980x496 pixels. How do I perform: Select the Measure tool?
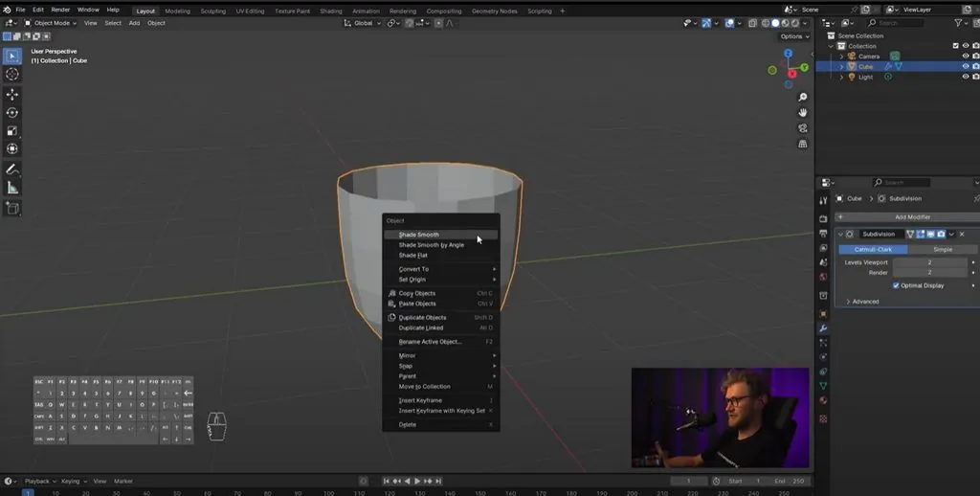pyautogui.click(x=11, y=188)
